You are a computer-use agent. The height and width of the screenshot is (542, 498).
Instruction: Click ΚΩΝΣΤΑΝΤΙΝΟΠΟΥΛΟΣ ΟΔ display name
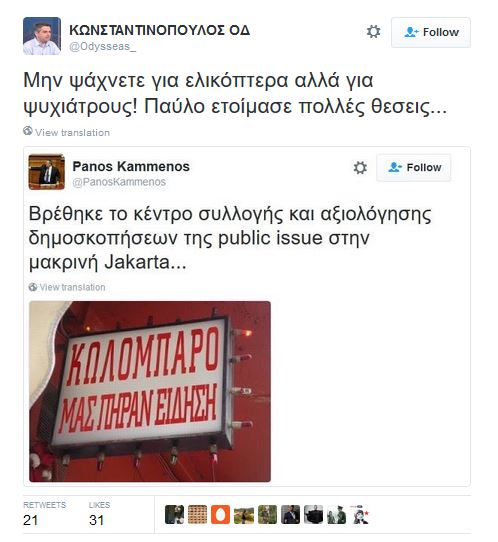coord(159,30)
